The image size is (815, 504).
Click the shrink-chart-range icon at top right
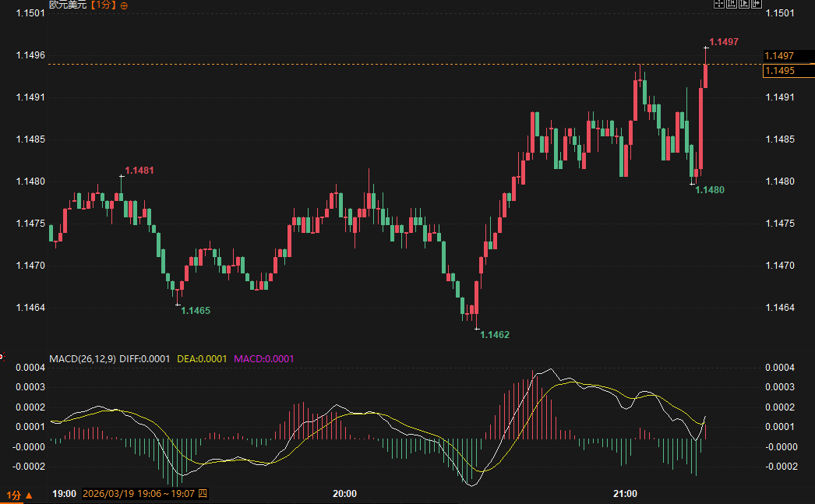[732, 4]
